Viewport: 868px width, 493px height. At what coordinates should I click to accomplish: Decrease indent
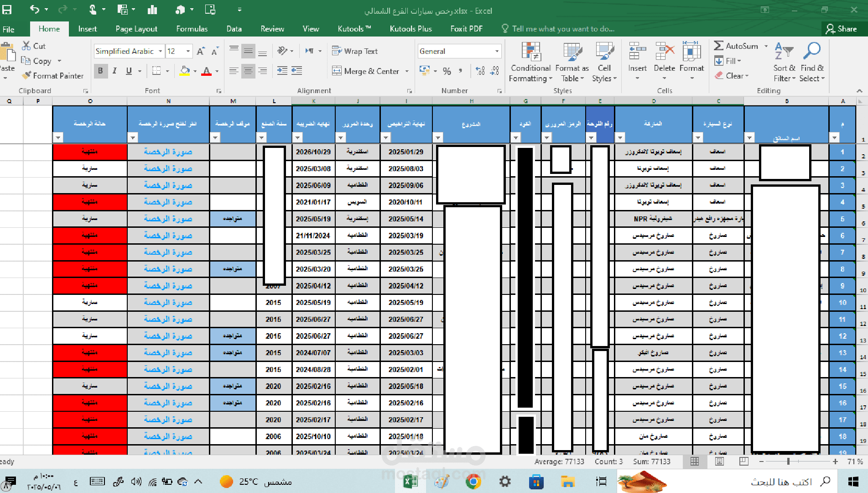(x=282, y=71)
